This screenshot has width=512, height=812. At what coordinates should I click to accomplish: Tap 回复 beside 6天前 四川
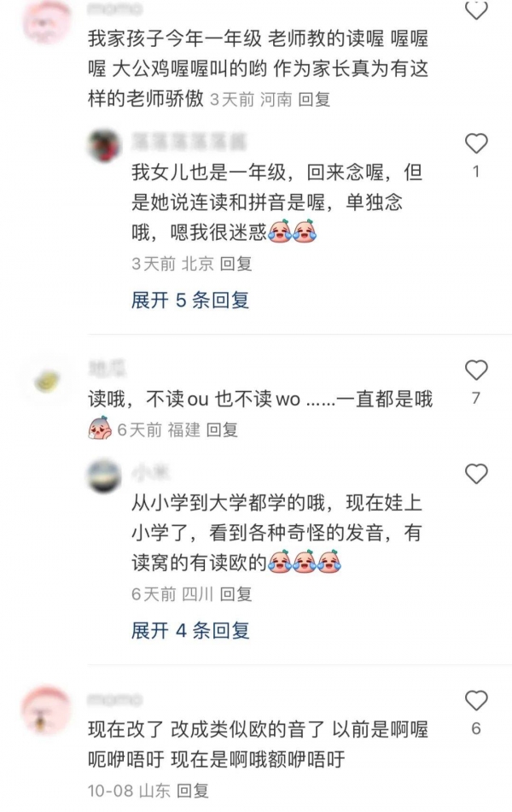point(236,594)
